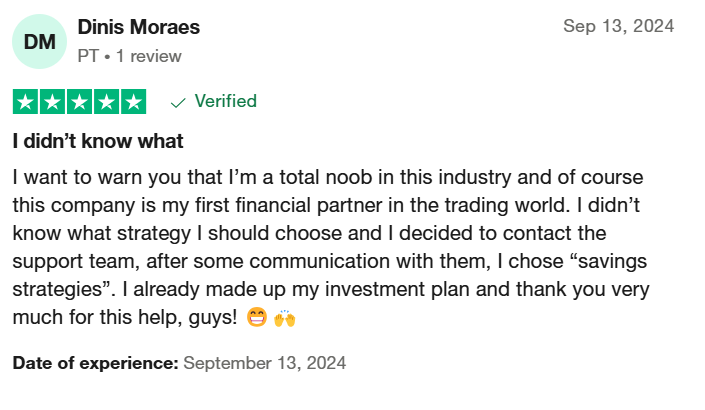The width and height of the screenshot is (705, 410).
Task: Click the third rating star
Action: pyautogui.click(x=80, y=102)
